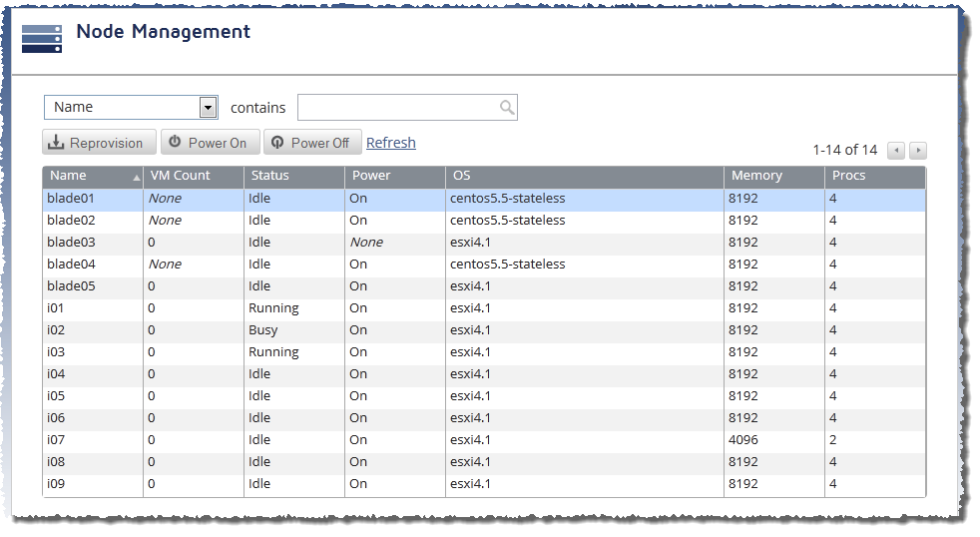Click in the search text field
The width and height of the screenshot is (980, 537).
click(x=400, y=108)
